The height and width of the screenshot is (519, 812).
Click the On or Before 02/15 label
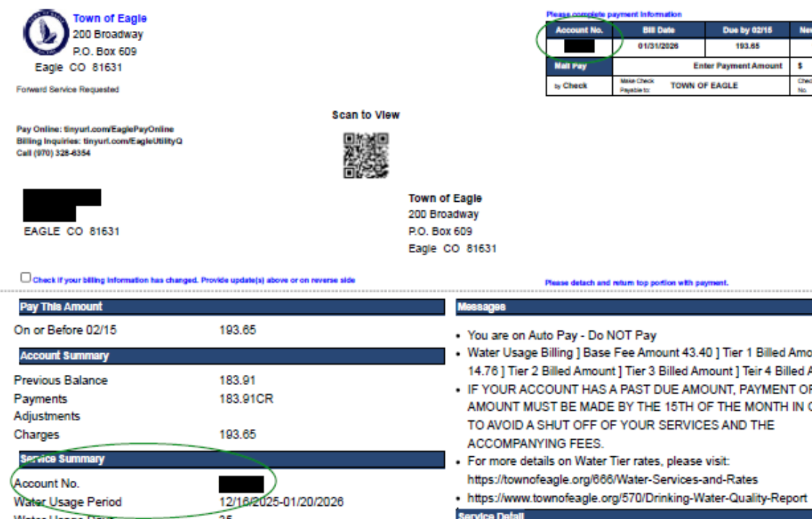[65, 330]
